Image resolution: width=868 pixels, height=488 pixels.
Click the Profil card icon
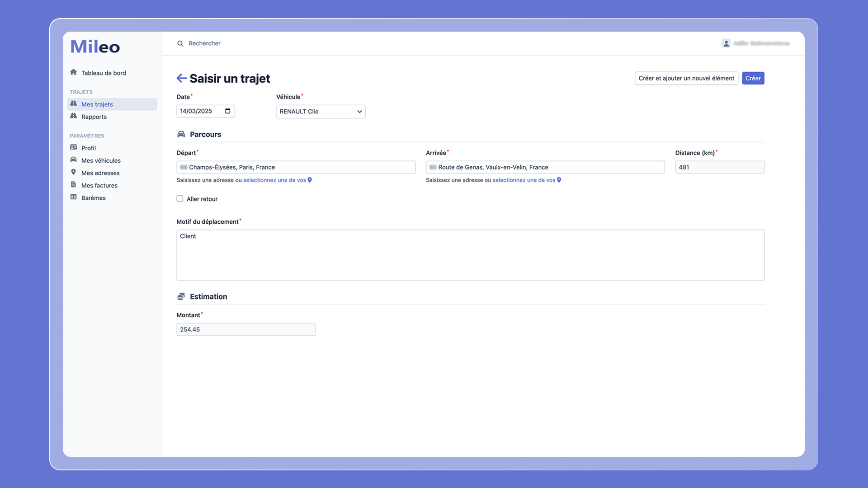pos(74,147)
